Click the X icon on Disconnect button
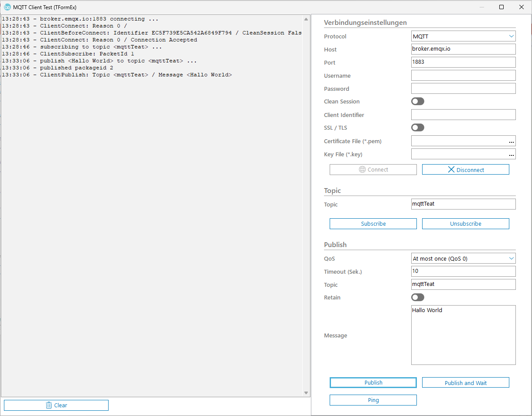This screenshot has height=416, width=532. 451,170
